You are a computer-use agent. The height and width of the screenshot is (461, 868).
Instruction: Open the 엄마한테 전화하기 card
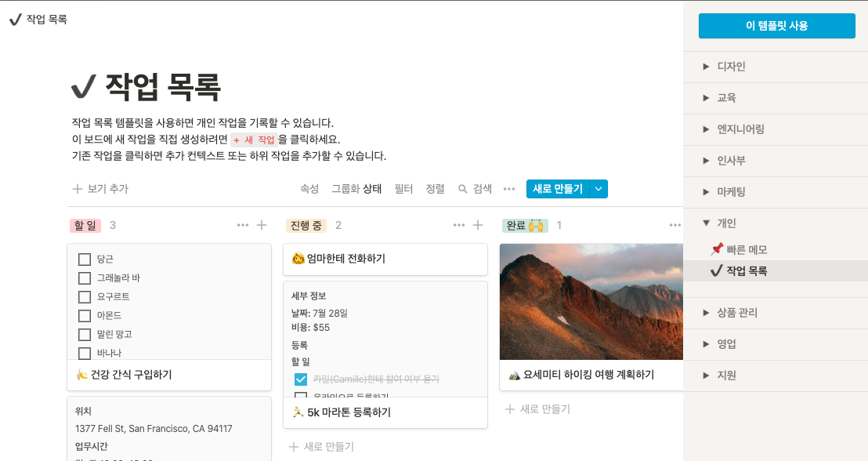point(385,259)
